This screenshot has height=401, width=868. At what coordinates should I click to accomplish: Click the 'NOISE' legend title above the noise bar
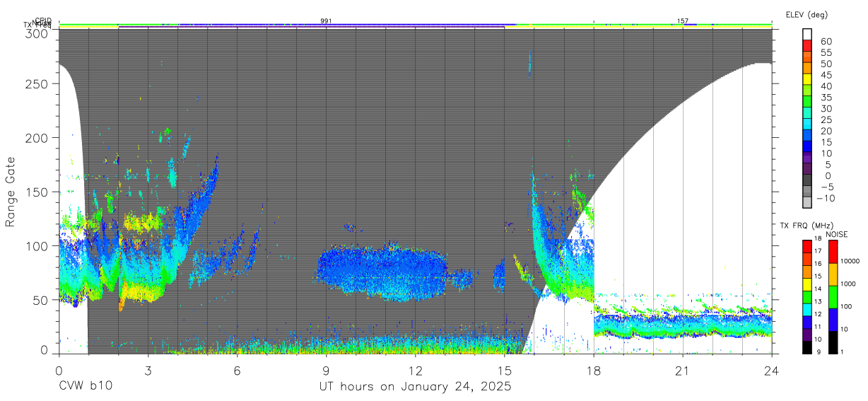click(836, 234)
